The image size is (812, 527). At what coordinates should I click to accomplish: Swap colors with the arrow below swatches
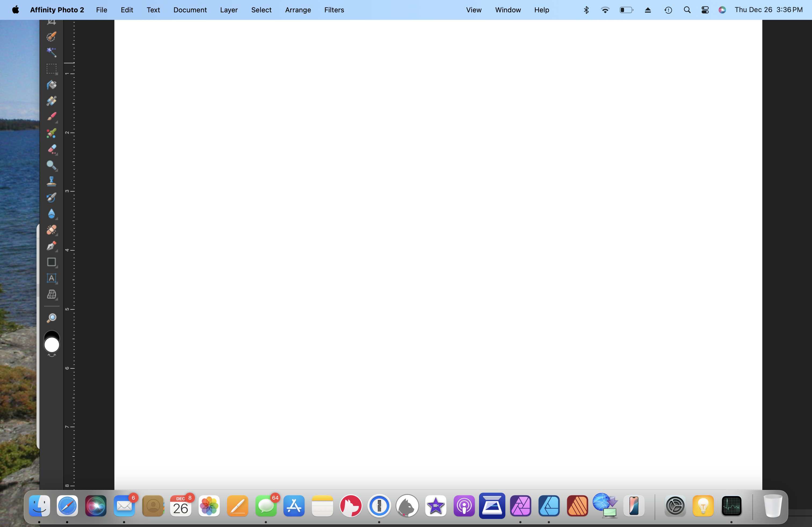click(52, 356)
